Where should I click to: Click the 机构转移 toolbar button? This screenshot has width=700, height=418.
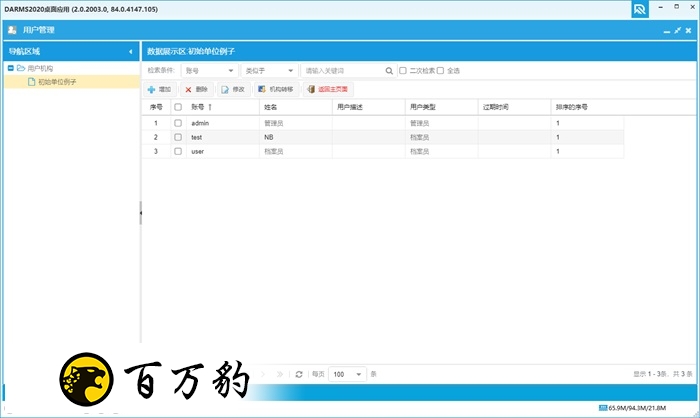tap(275, 89)
